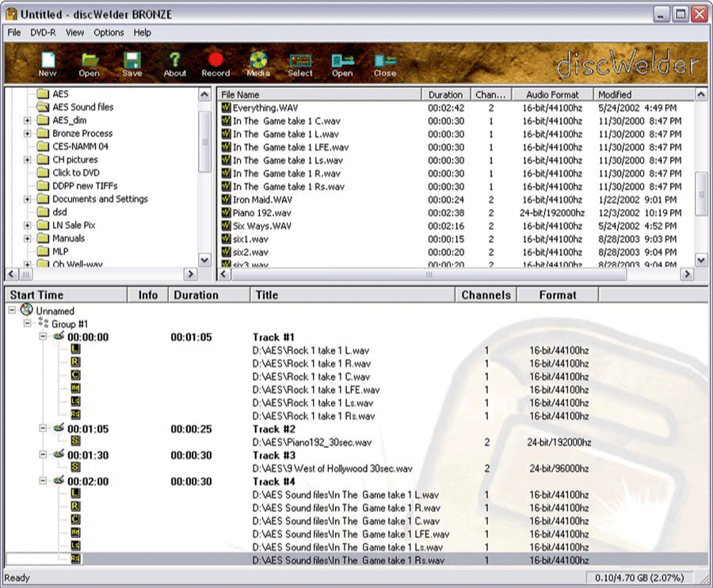Screen dimensions: 713x588
Task: Click the Start Time column header
Action: [67, 295]
